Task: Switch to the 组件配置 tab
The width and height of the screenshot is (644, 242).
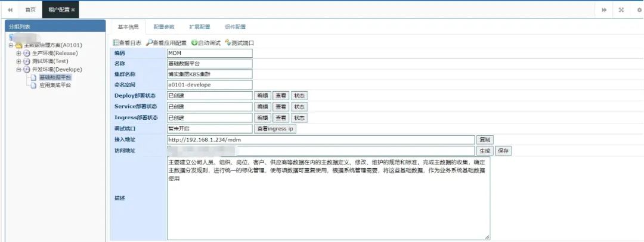Action: [x=236, y=27]
